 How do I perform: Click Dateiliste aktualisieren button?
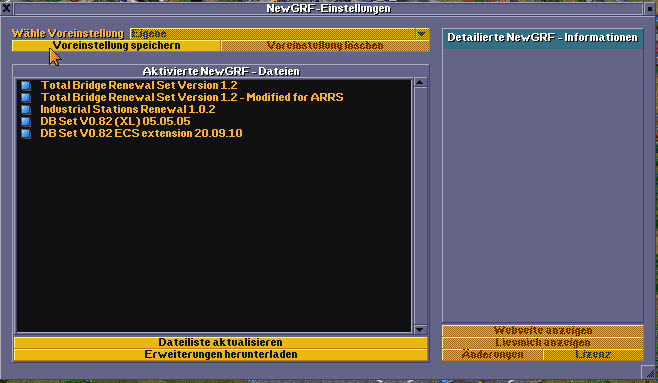[x=220, y=342]
